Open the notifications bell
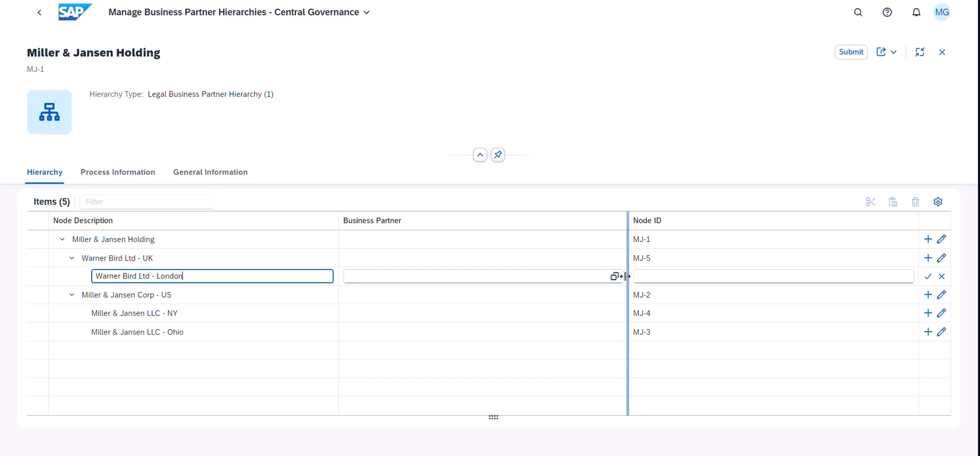The width and height of the screenshot is (980, 456). 916,12
